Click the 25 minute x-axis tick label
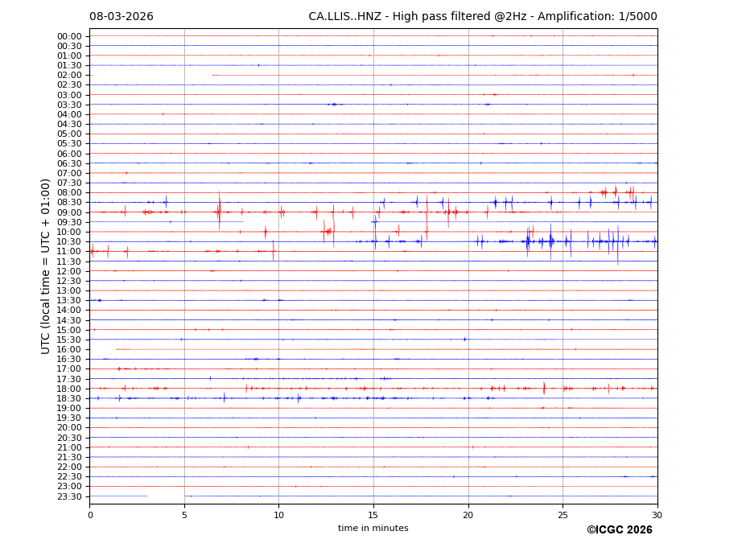Screen dimensions: 746x560 tap(563, 515)
